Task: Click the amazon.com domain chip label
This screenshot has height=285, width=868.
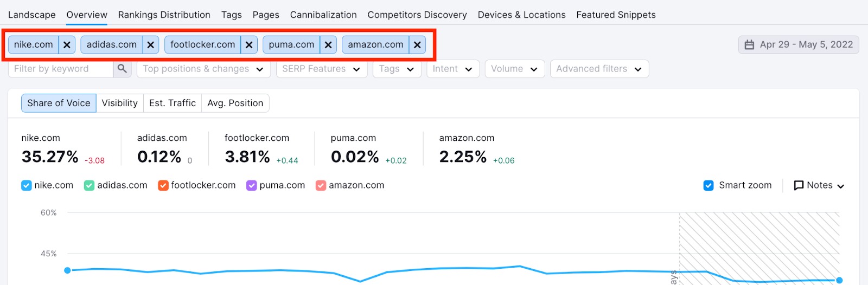Action: click(375, 45)
